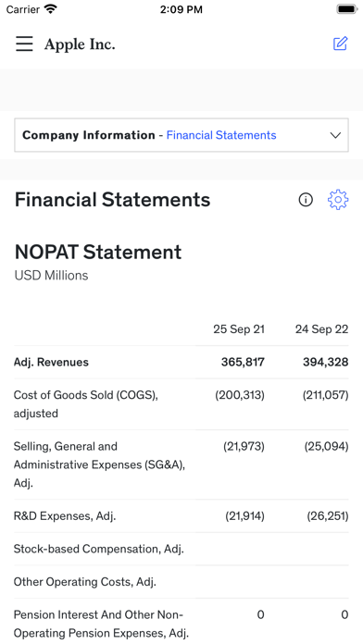Select the R&D Expenses, Adj. label

tap(65, 516)
